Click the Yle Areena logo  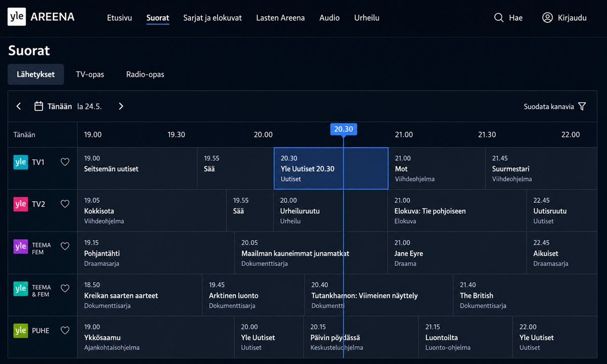[41, 17]
